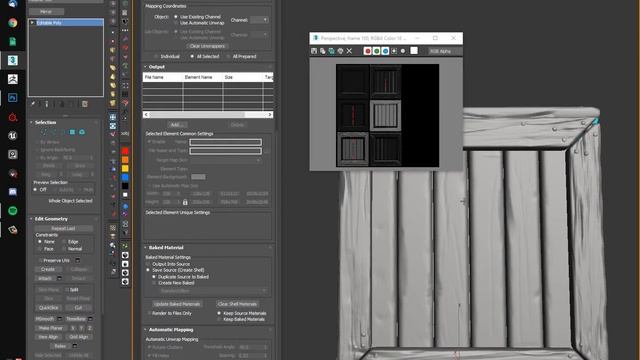Toggle blue channel in frame window
The width and height of the screenshot is (640, 360).
coord(385,51)
